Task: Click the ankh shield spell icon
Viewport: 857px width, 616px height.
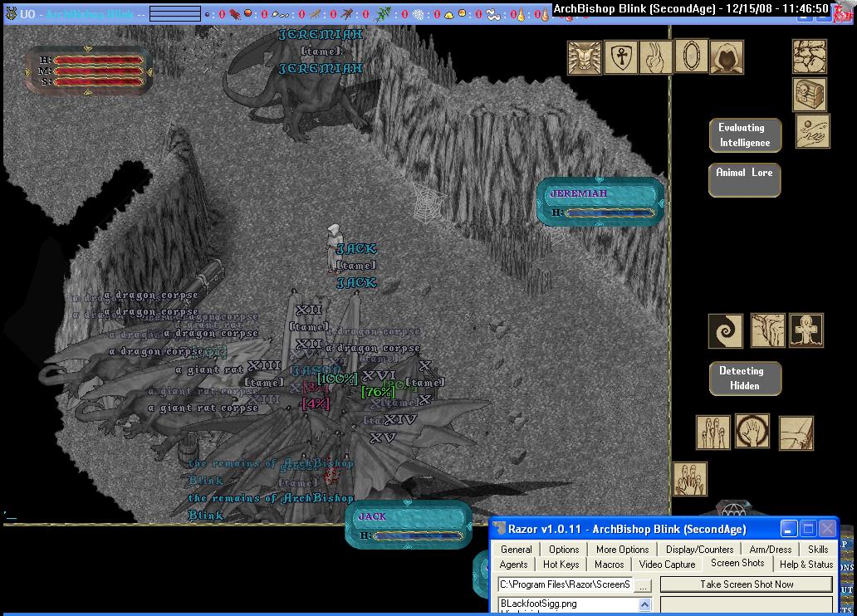Action: click(x=619, y=57)
